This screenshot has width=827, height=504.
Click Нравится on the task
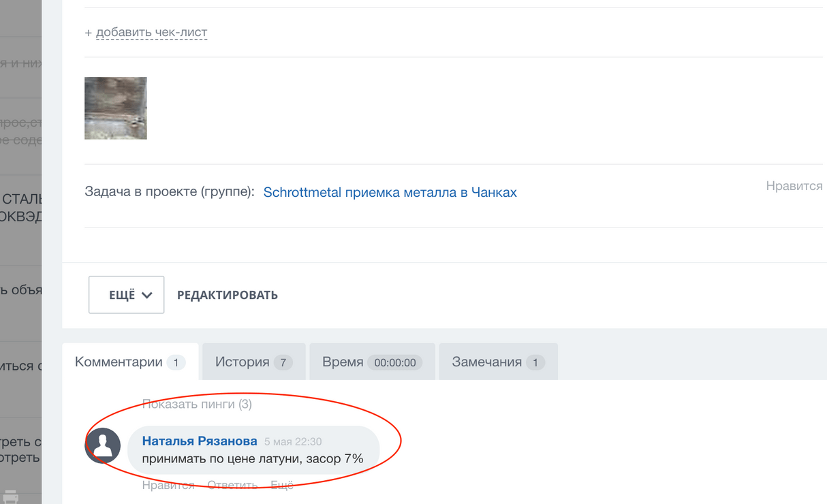coord(794,185)
